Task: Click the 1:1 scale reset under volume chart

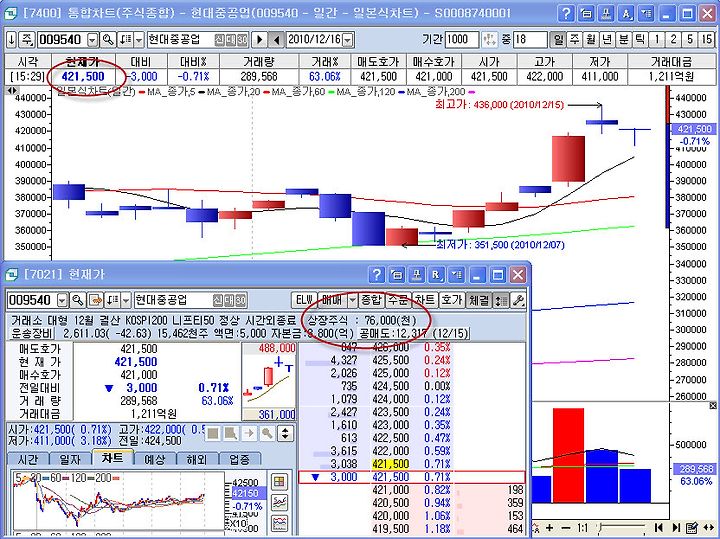Action: [582, 528]
